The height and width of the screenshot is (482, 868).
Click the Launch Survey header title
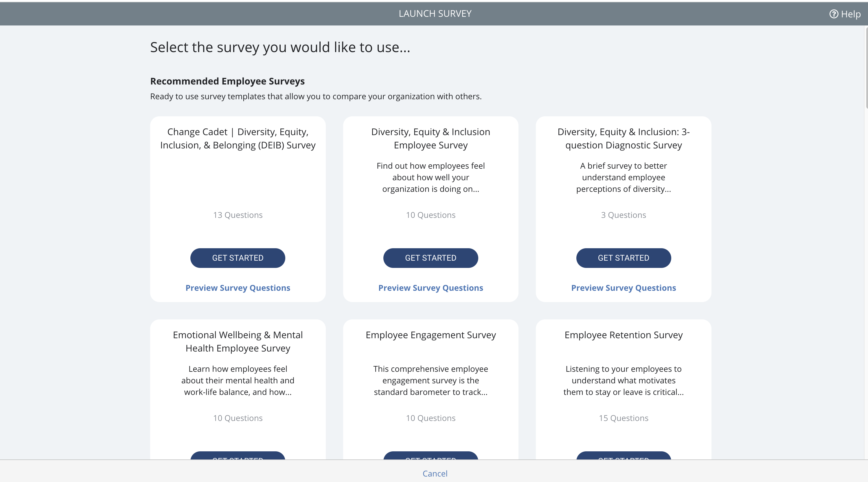[x=435, y=14]
